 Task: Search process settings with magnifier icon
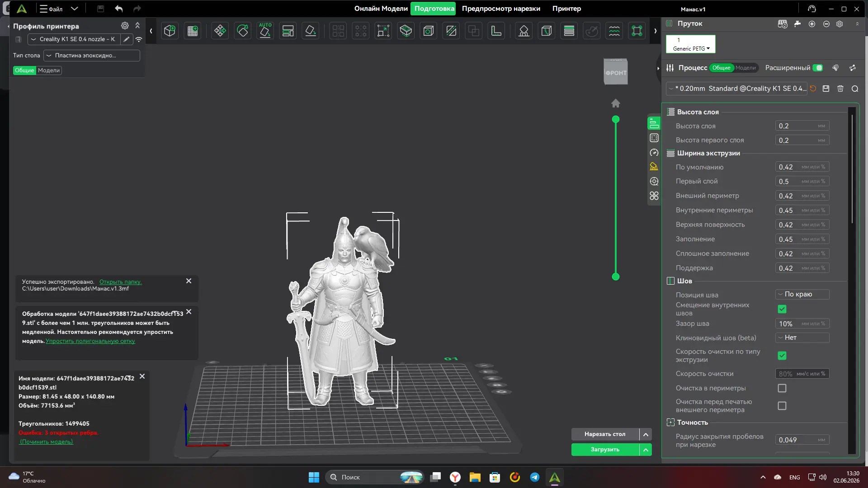pos(855,89)
